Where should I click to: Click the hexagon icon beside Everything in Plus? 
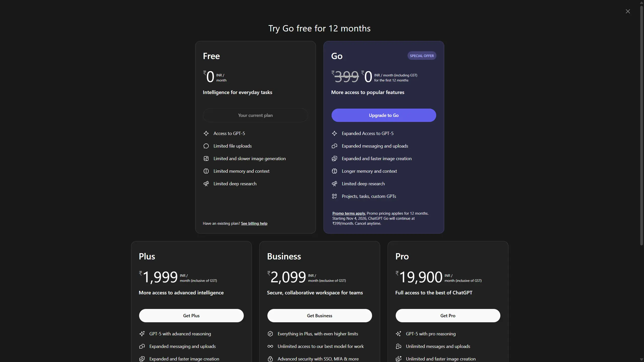[270, 334]
